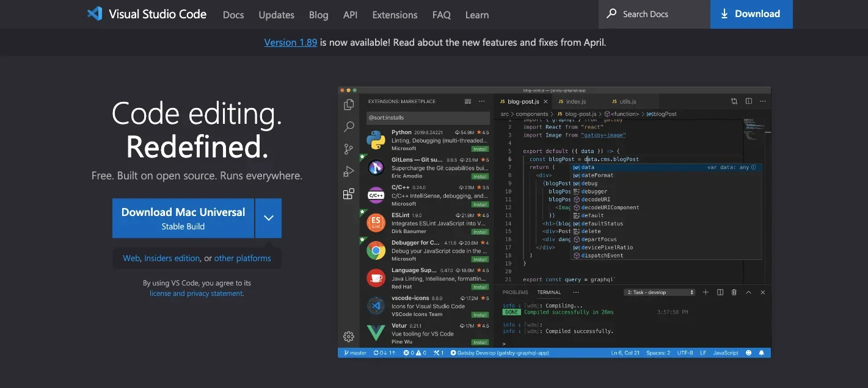Viewport: 868px width, 388px height.
Task: Click the Visual Studio Code logo
Action: (95, 14)
